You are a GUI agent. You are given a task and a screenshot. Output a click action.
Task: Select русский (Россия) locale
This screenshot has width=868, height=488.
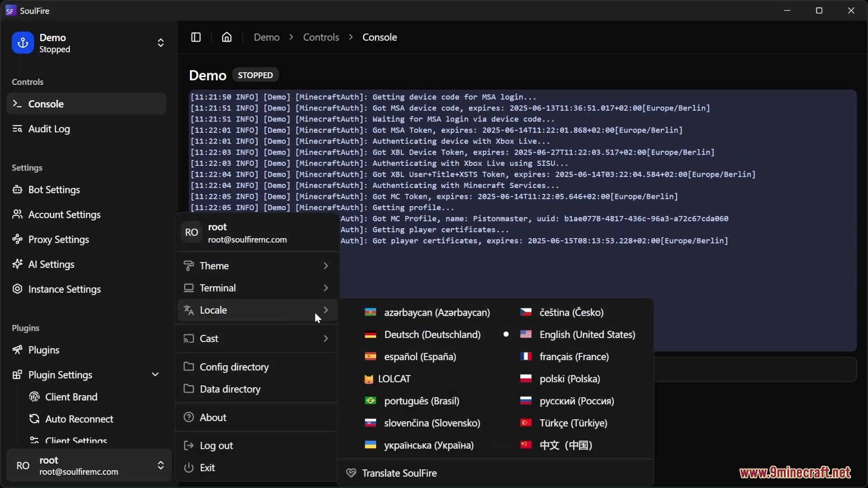573,401
